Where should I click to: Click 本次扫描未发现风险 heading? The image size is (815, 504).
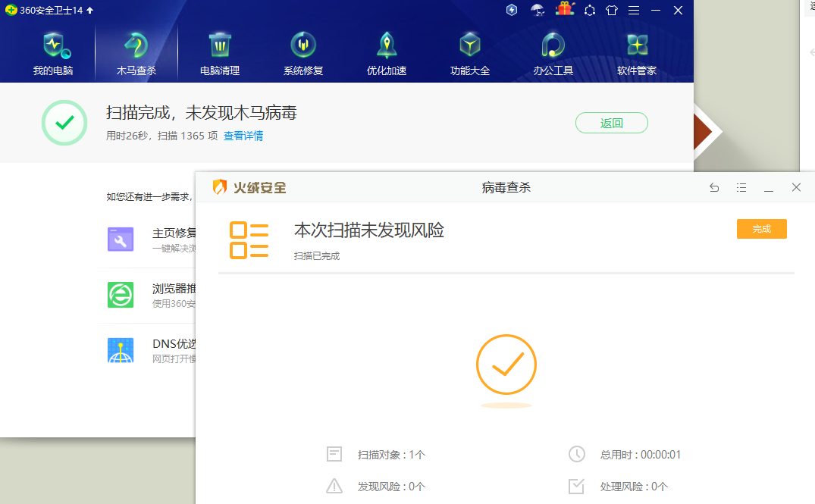[369, 230]
